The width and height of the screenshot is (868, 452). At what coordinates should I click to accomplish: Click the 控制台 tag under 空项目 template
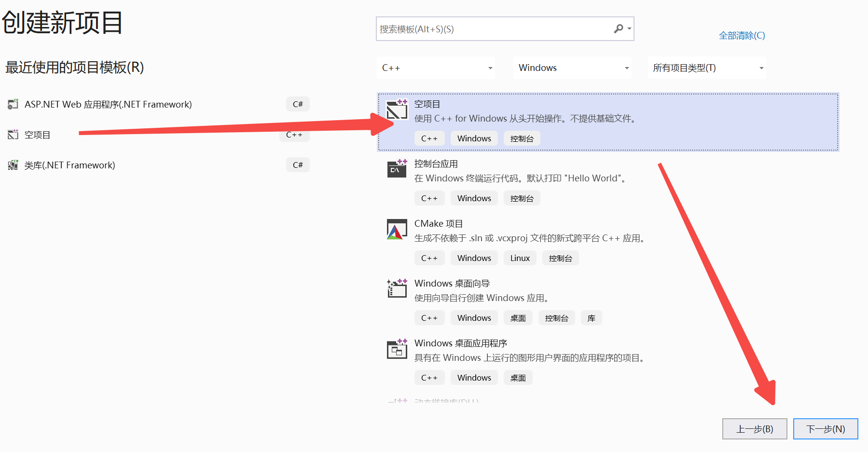point(522,138)
